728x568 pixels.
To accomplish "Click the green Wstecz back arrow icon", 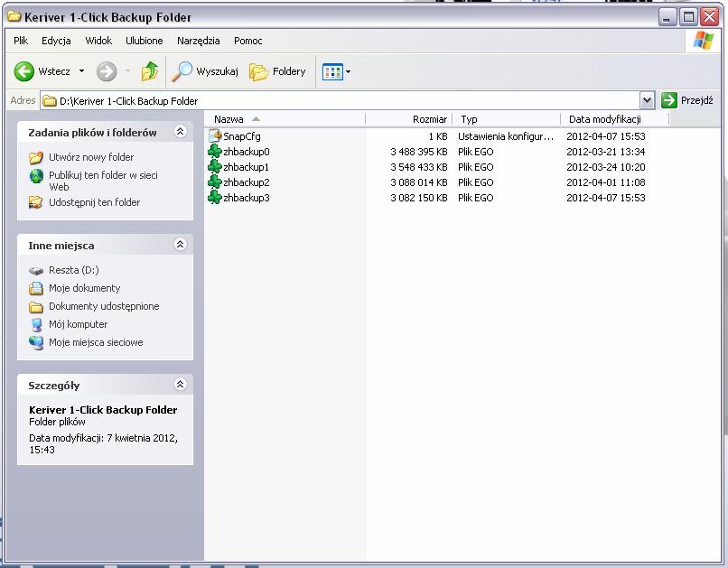I will coord(24,71).
